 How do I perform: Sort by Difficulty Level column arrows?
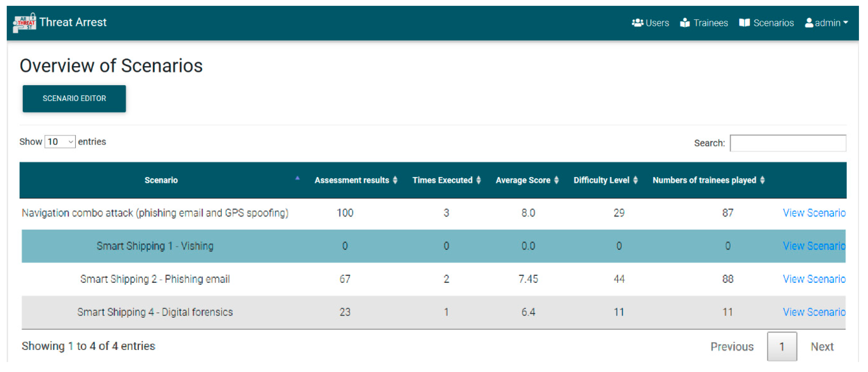point(636,180)
